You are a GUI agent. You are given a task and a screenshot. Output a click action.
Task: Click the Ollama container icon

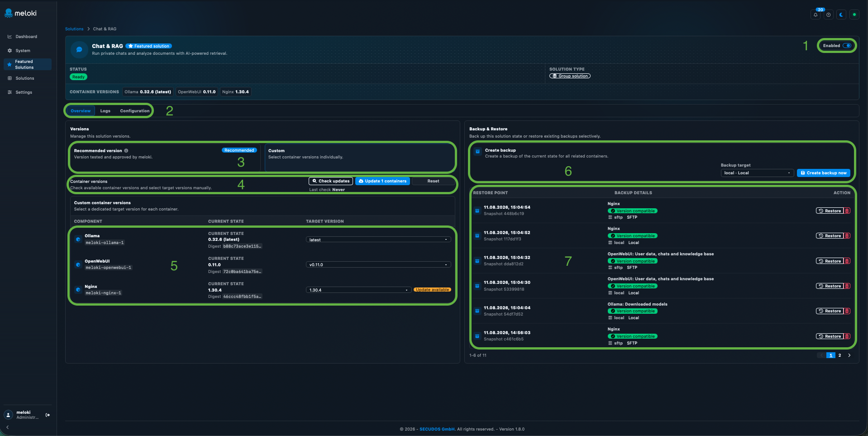tap(78, 239)
